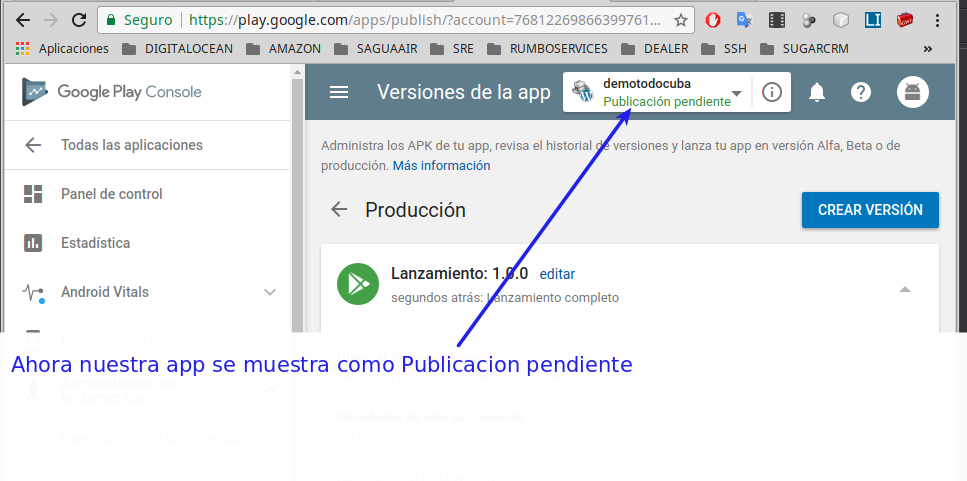Click the sidebar vertical scrollbar
Viewport: 967px width, 481px height.
point(297,204)
